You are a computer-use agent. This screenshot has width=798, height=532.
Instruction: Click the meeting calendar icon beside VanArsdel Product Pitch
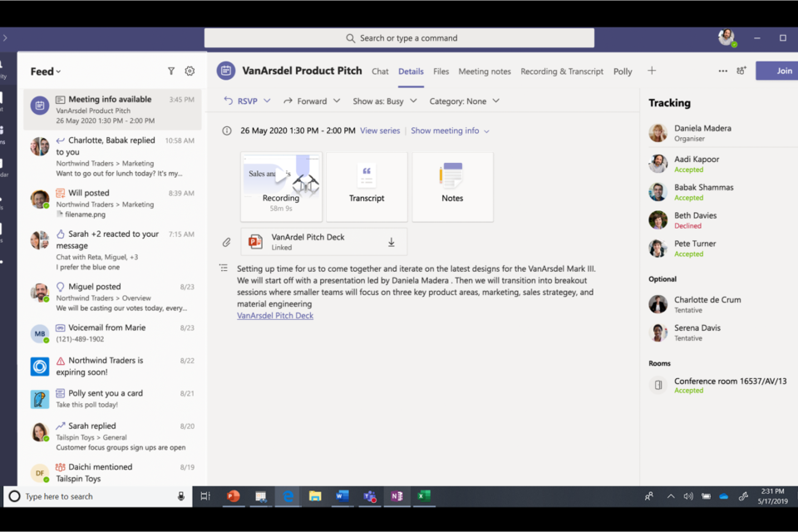tap(226, 71)
